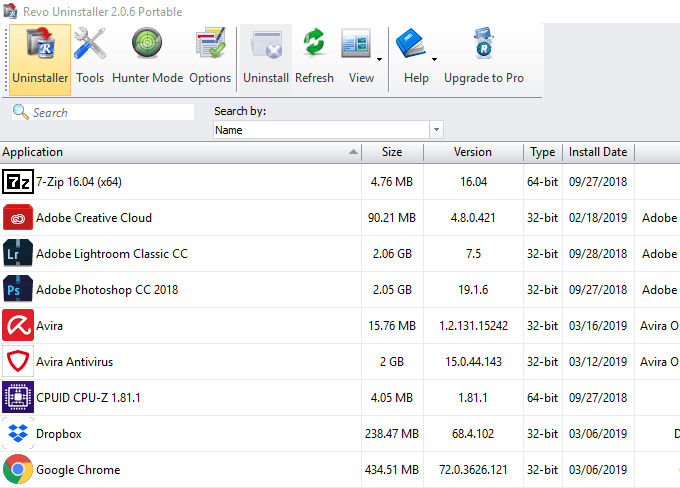This screenshot has height=488, width=680.
Task: Click the 02/18/2019 install date
Action: click(x=598, y=218)
